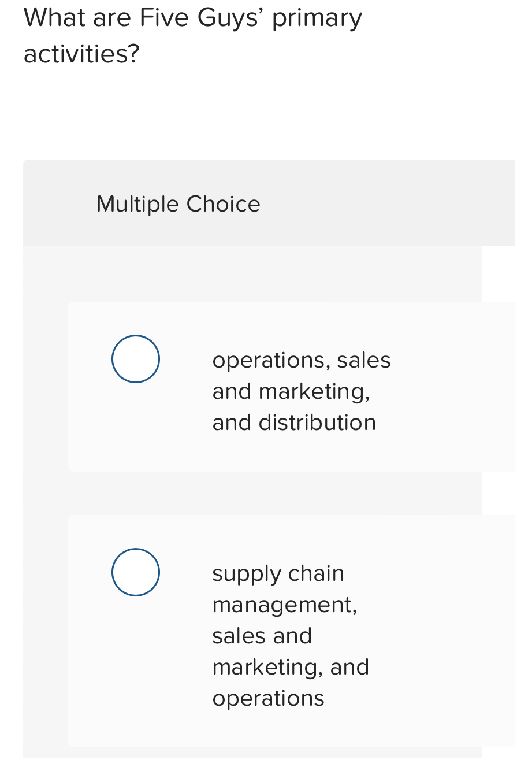Select the circle next to the first option
The width and height of the screenshot is (532, 767).
(x=135, y=358)
